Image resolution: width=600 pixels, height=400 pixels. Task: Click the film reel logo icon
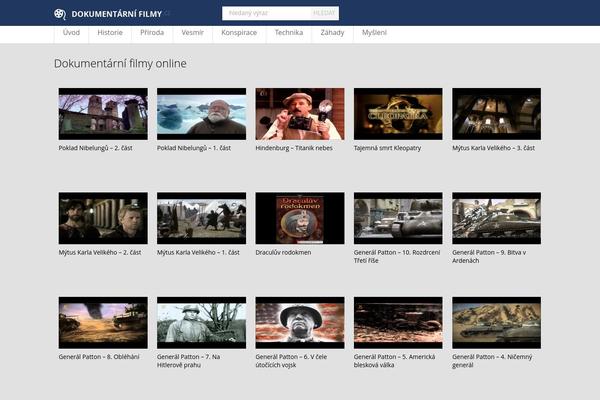pos(60,14)
